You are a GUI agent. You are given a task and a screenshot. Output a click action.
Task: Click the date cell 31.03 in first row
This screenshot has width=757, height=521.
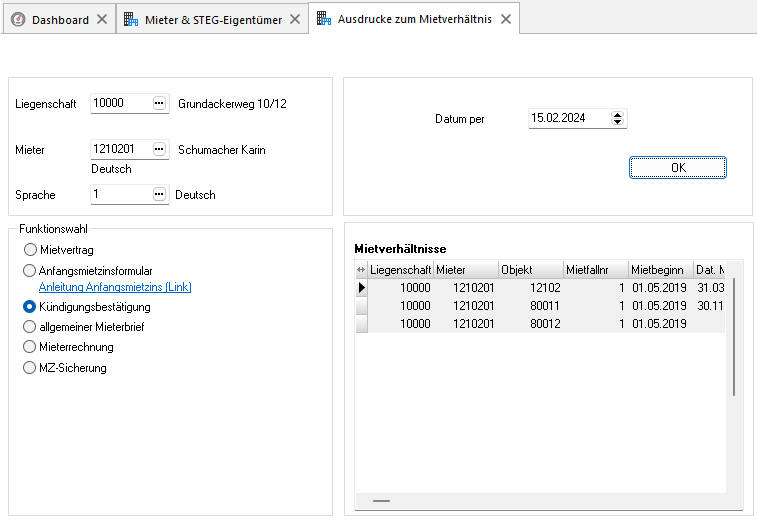pos(710,288)
